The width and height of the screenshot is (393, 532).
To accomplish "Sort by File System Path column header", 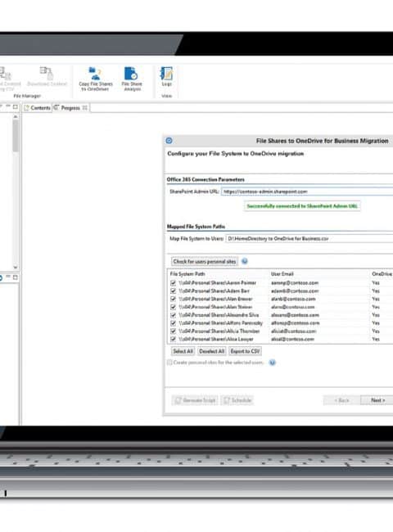I will coord(187,274).
